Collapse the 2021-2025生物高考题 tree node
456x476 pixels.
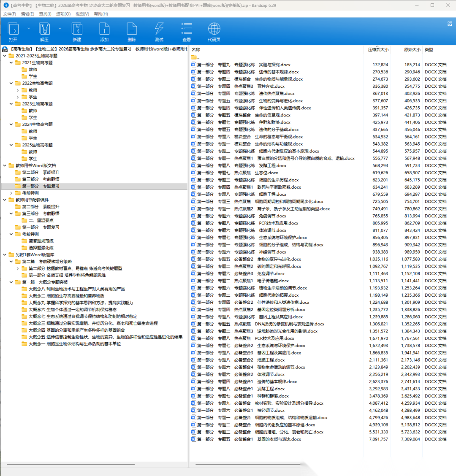coord(5,56)
